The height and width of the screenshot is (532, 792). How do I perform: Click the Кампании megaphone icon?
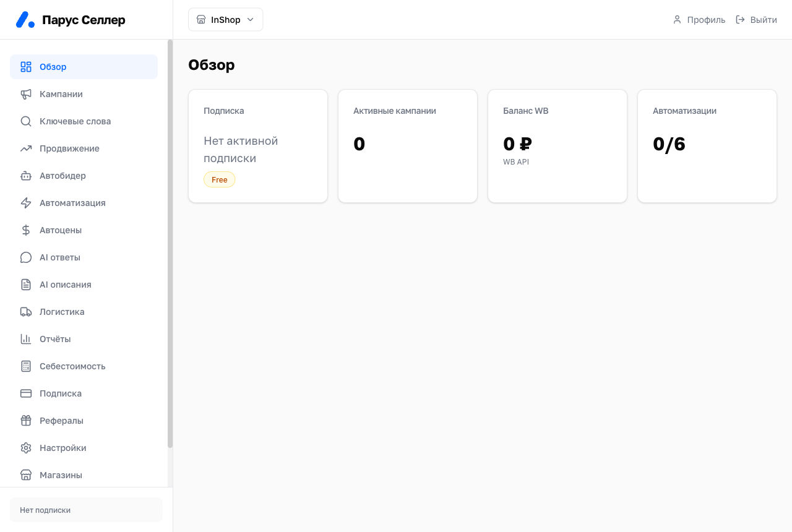click(x=26, y=94)
